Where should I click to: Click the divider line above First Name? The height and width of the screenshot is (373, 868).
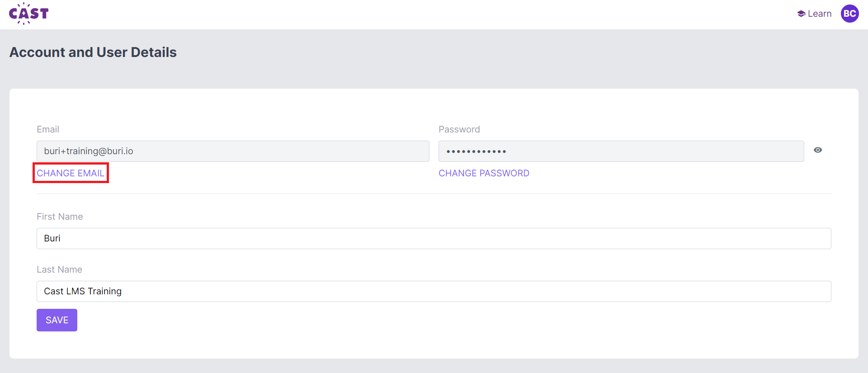pyautogui.click(x=434, y=194)
